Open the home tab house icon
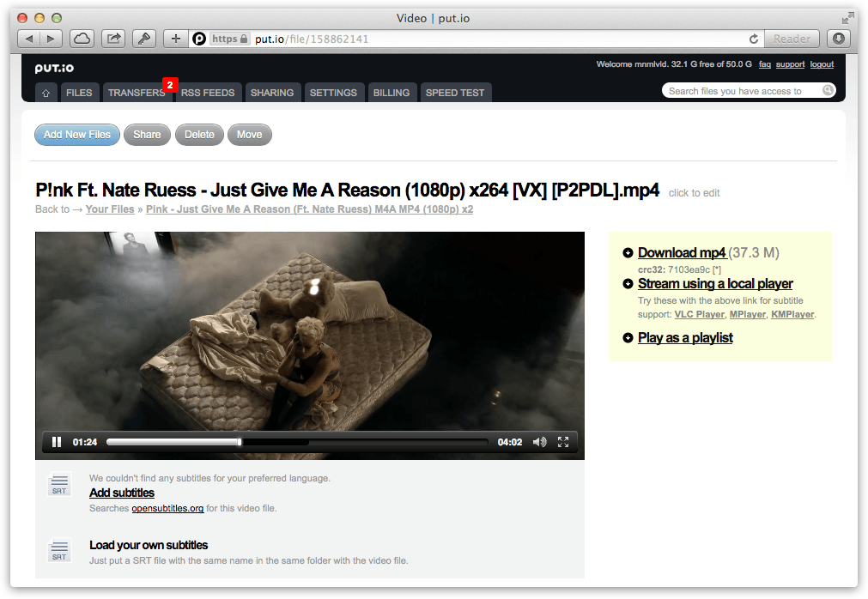 click(46, 93)
